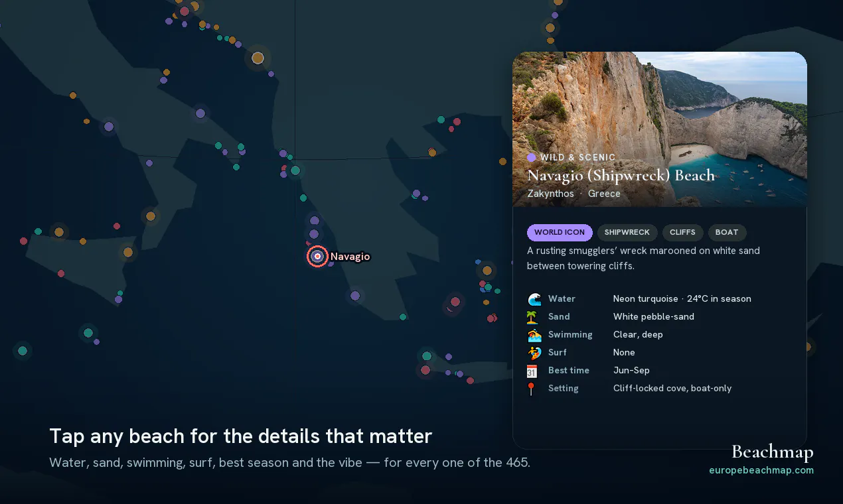Click the Beachmap logo text
This screenshot has width=843, height=504.
click(773, 452)
